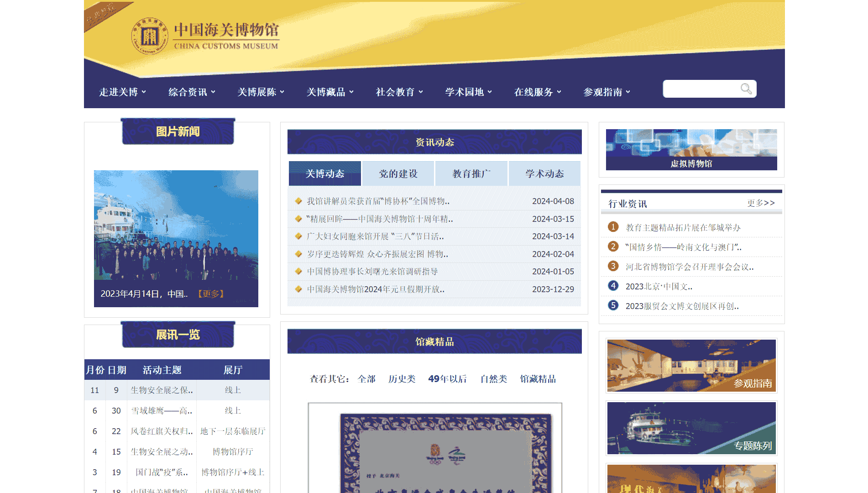Expand the 学术园地 dropdown menu
This screenshot has width=868, height=493.
(x=469, y=92)
